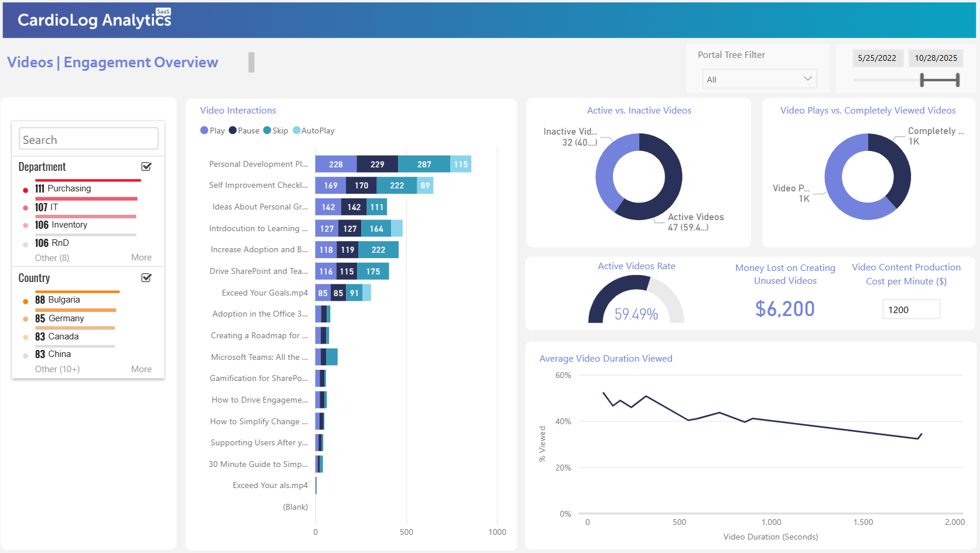Click the Cost per Minute value field
The height and width of the screenshot is (553, 980).
(x=911, y=310)
